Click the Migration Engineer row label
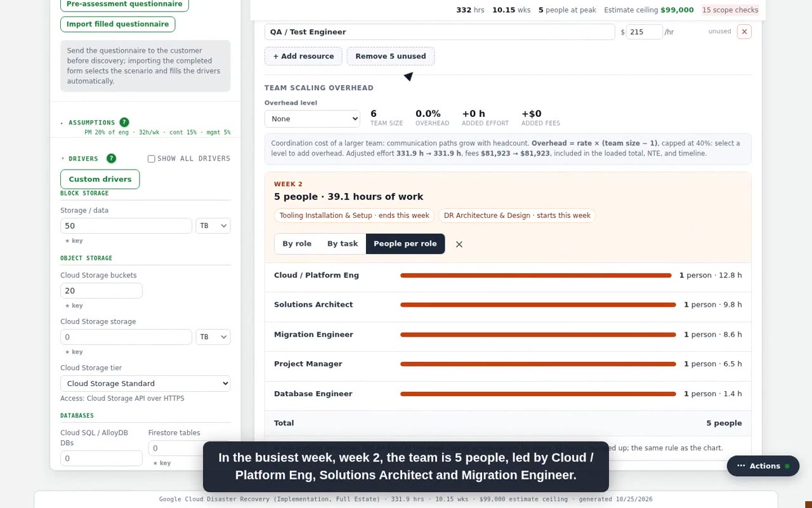The image size is (812, 508). click(x=313, y=335)
